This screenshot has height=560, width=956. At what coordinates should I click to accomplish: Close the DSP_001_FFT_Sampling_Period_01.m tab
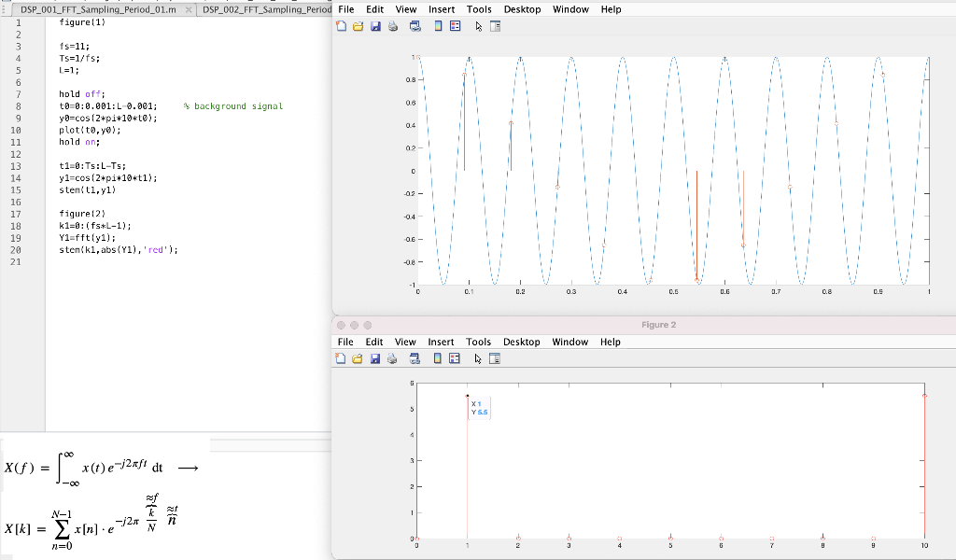[x=189, y=9]
